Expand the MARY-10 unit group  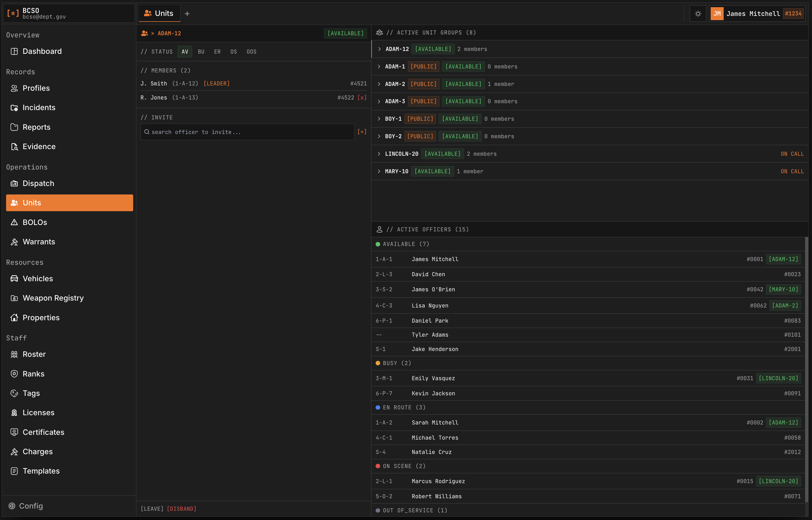pos(379,172)
